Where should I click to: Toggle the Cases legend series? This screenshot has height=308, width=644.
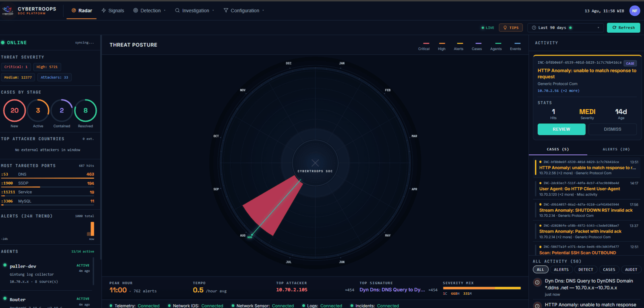click(477, 46)
